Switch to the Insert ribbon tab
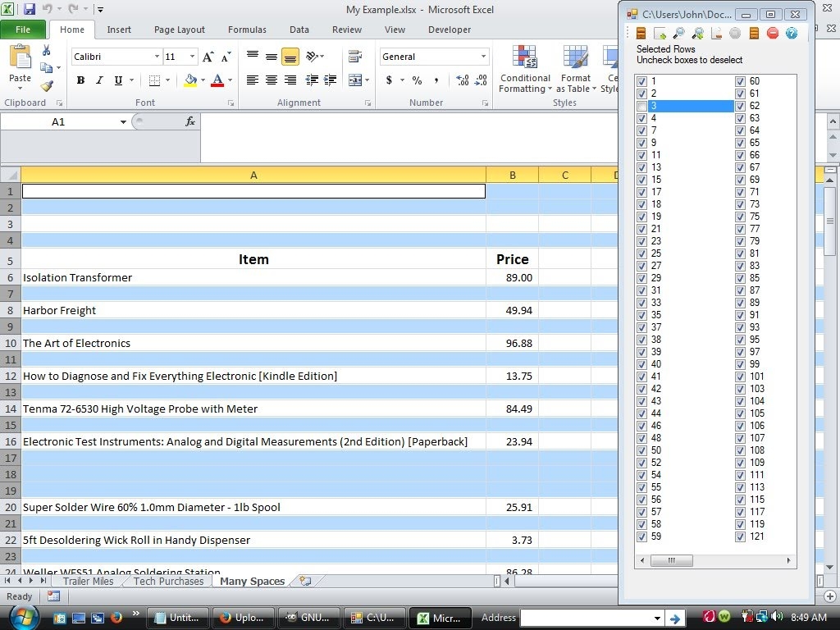840x630 pixels. (119, 30)
